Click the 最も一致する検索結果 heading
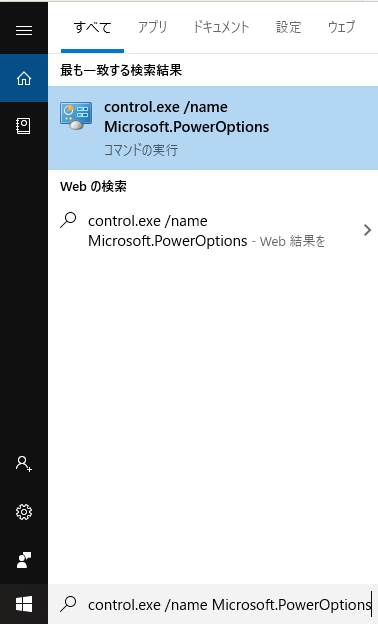Screen dimensions: 378x624 (121, 70)
